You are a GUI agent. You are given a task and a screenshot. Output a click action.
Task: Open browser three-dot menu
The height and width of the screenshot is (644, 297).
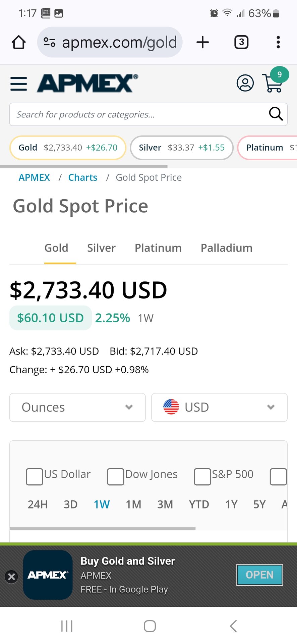(278, 42)
